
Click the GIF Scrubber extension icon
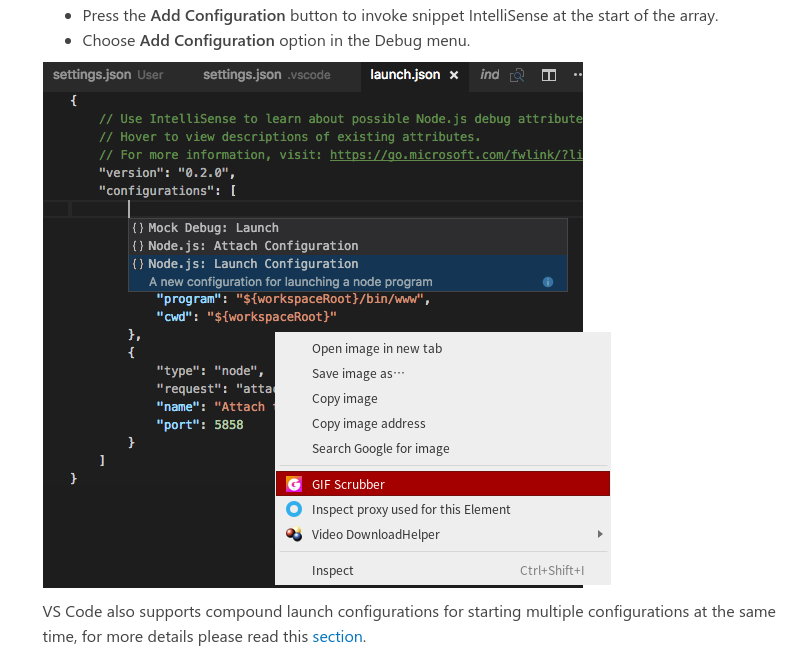pyautogui.click(x=294, y=484)
